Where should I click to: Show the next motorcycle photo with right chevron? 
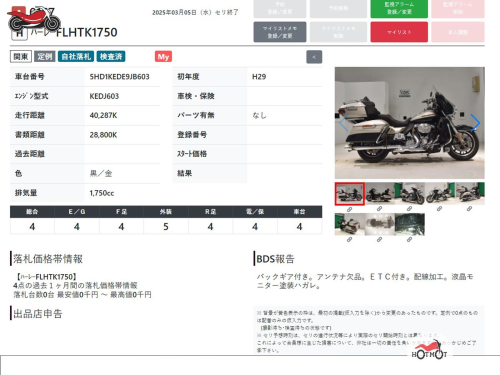pyautogui.click(x=475, y=123)
